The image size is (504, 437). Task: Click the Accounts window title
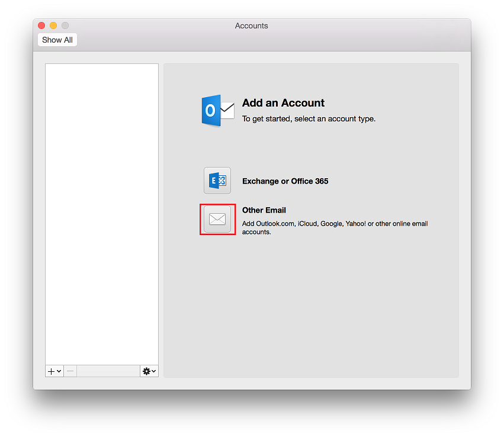pyautogui.click(x=251, y=25)
